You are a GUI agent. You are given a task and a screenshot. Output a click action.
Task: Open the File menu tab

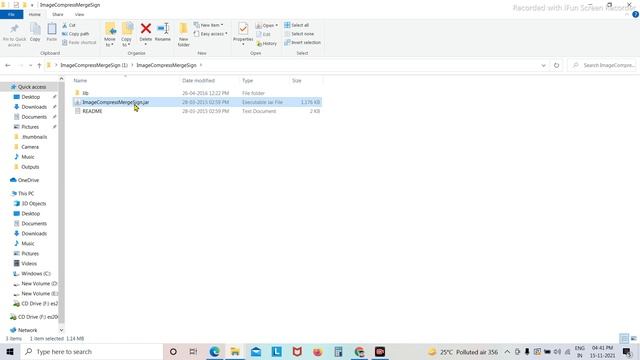11,14
